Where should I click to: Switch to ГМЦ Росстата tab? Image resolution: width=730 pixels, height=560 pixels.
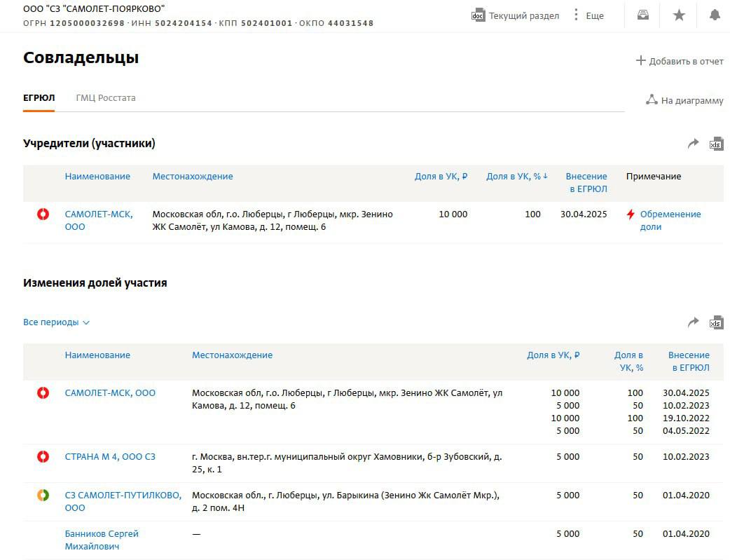106,98
